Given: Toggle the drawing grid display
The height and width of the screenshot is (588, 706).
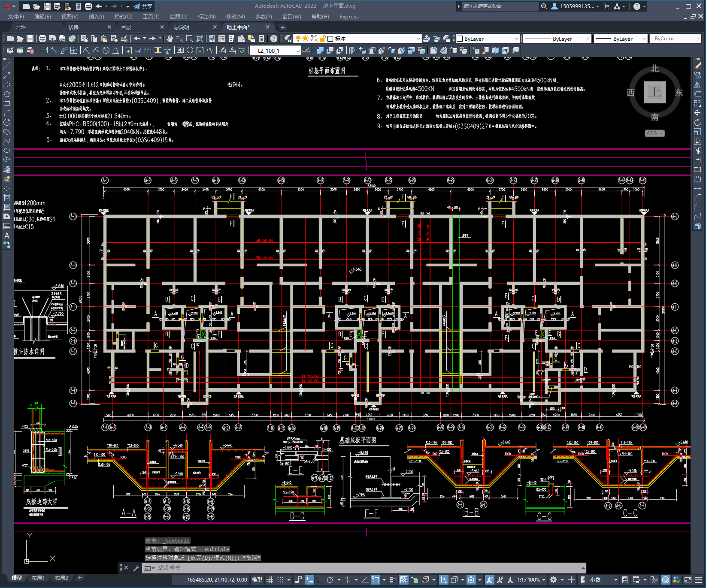Looking at the screenshot, I should pos(270,580).
